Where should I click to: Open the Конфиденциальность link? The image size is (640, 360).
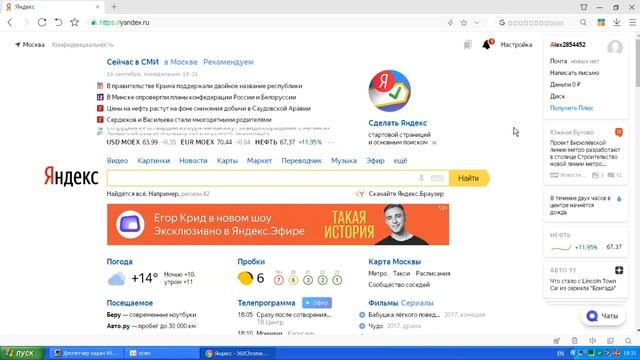pos(82,45)
